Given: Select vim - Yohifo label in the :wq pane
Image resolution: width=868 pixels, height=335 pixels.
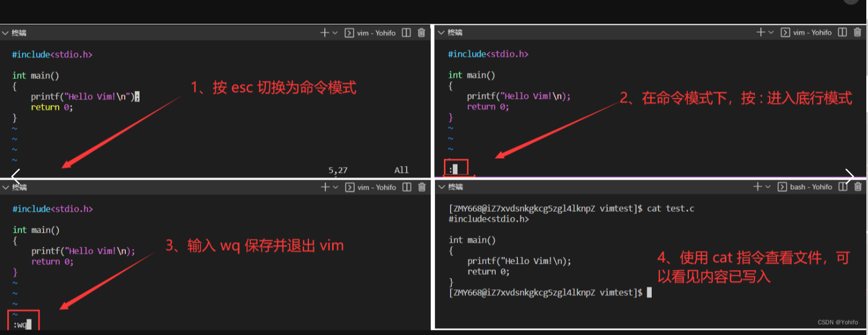Looking at the screenshot, I should [377, 187].
